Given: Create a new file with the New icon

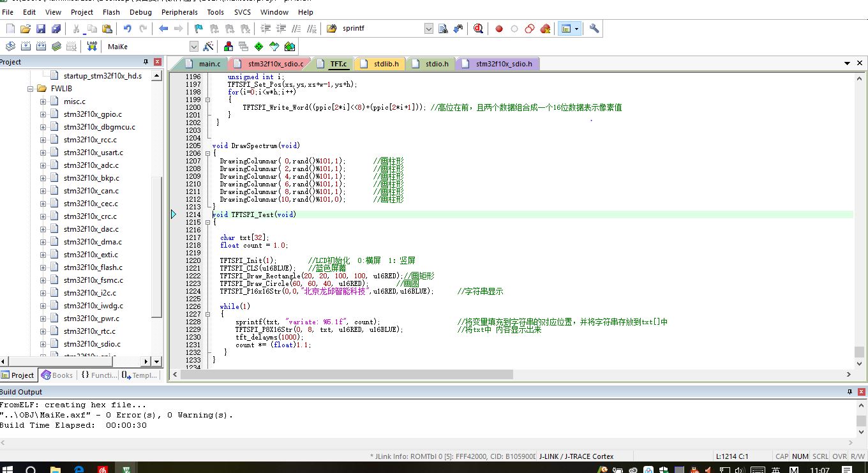Looking at the screenshot, I should coord(10,29).
